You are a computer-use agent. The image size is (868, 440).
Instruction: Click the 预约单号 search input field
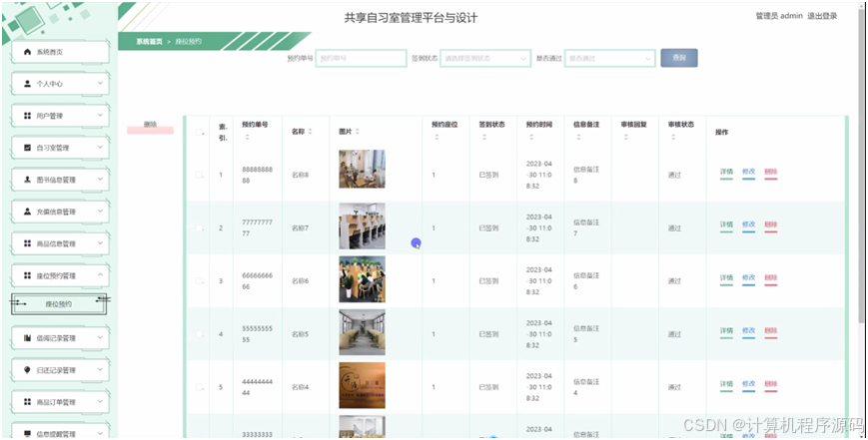361,58
